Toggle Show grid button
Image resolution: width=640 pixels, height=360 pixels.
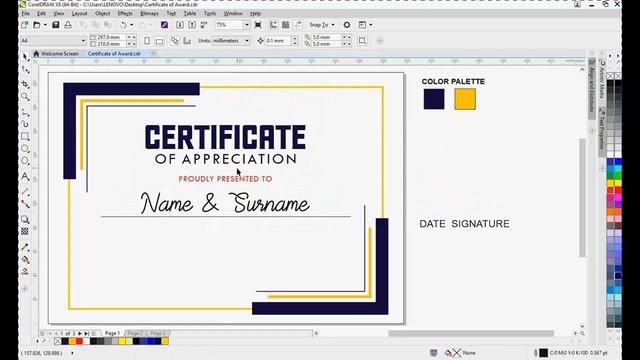tap(286, 25)
